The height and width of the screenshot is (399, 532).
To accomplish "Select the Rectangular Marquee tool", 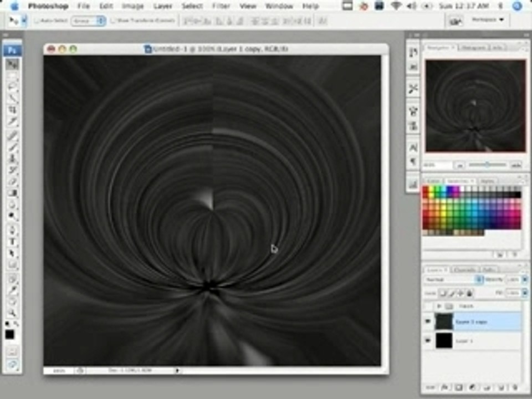I will pos(13,76).
